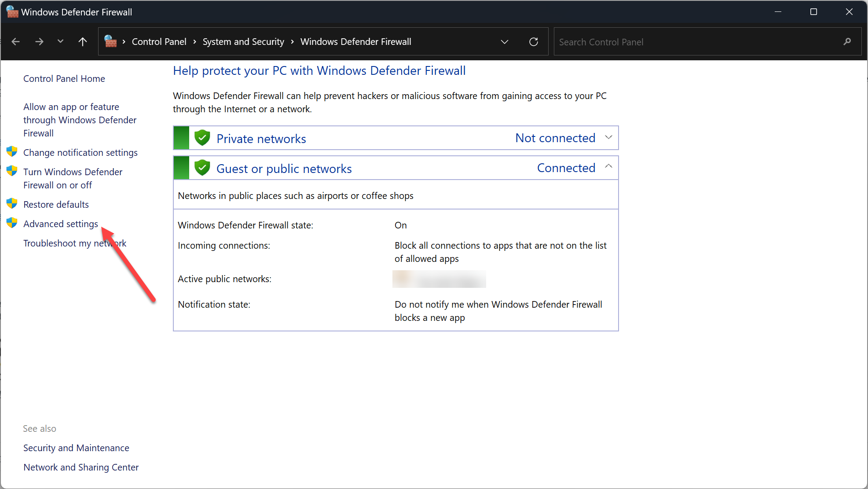Click the shield icon beside Advanced settings
Image resolution: width=868 pixels, height=489 pixels.
click(12, 223)
